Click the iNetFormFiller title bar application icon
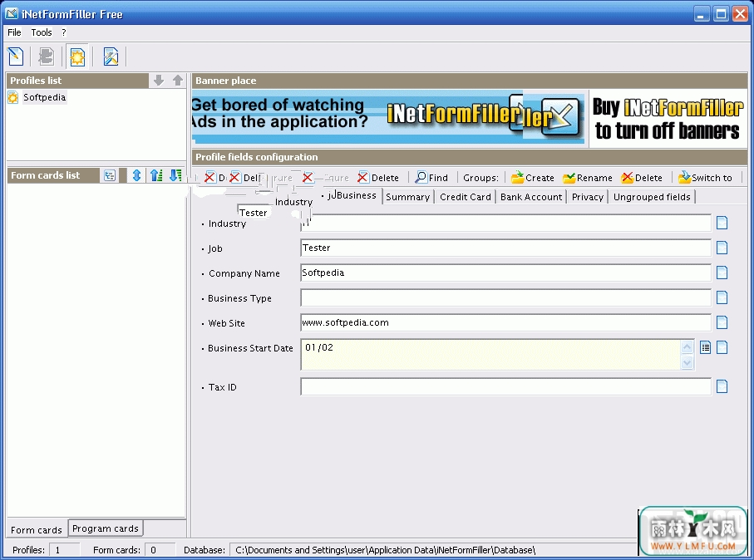This screenshot has width=754, height=560. pyautogui.click(x=11, y=14)
